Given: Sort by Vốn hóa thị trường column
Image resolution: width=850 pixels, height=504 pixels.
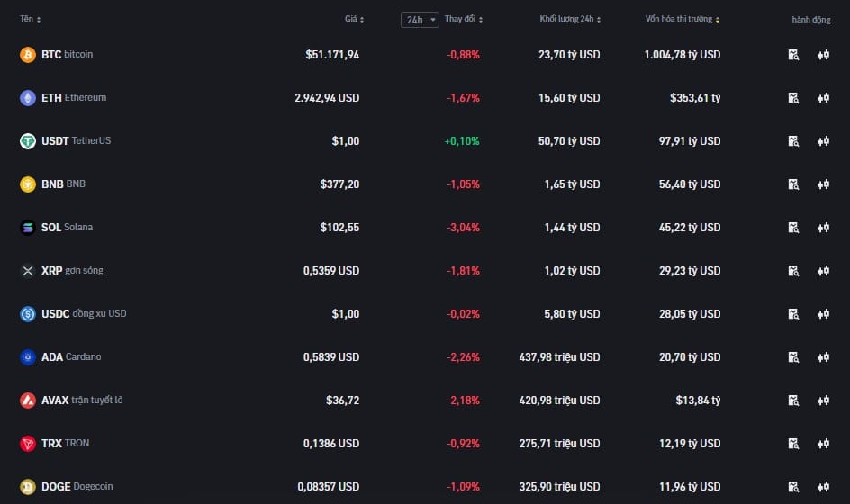Looking at the screenshot, I should tap(683, 19).
